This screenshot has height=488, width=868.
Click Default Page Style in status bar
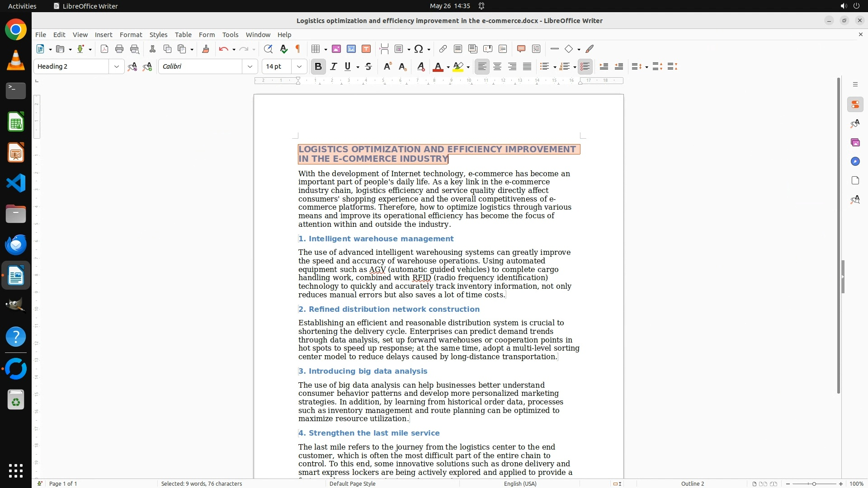coord(352,483)
